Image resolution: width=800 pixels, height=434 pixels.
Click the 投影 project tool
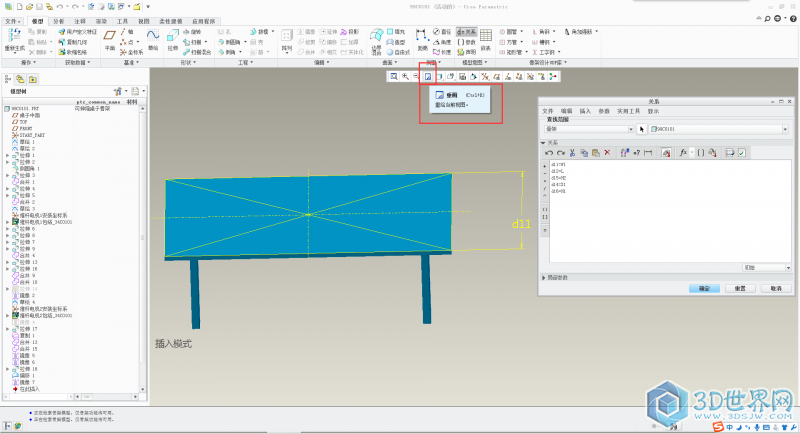(x=350, y=32)
